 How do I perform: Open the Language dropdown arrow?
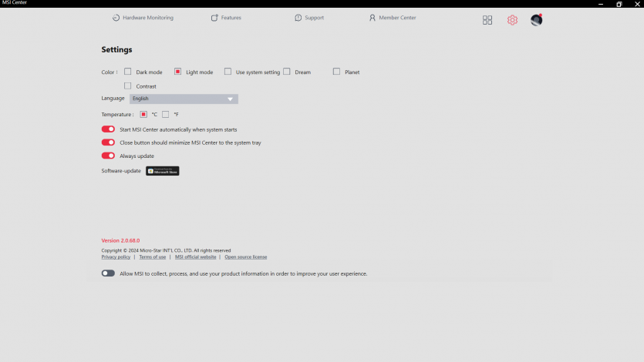pos(230,99)
